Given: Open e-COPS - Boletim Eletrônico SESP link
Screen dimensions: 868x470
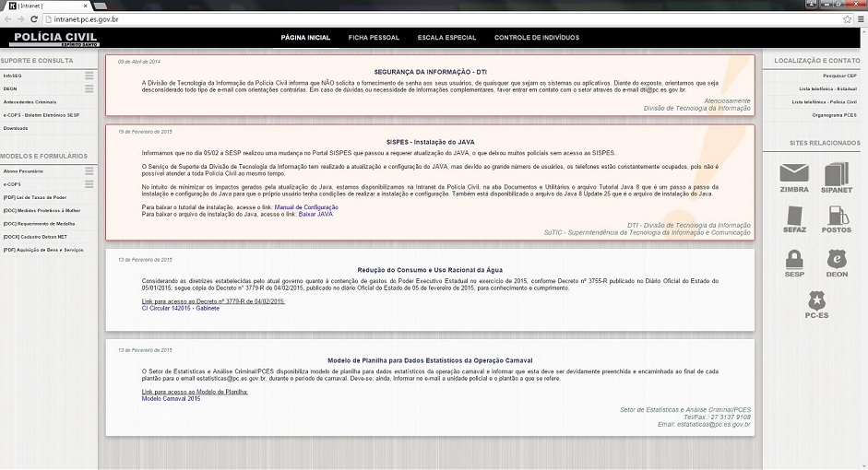Looking at the screenshot, I should coord(42,115).
